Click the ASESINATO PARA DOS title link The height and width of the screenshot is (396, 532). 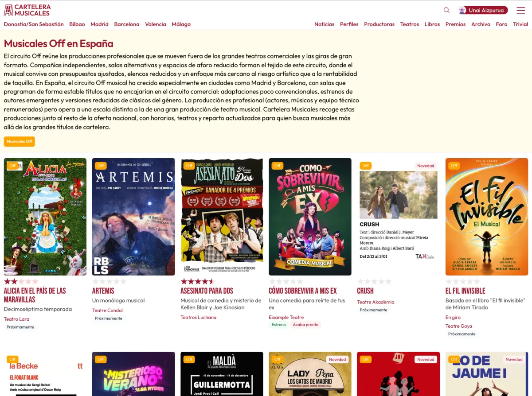click(x=207, y=291)
